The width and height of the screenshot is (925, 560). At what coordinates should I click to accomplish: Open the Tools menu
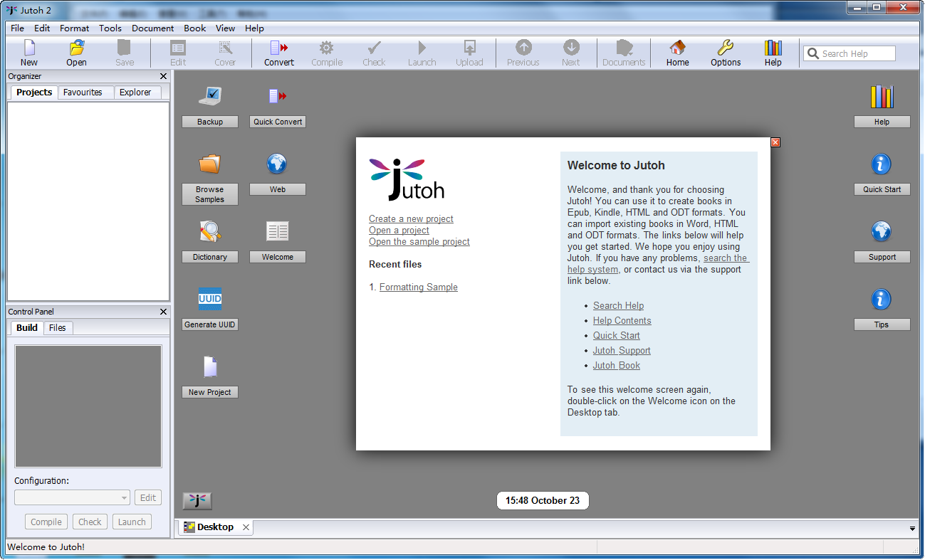[110, 28]
